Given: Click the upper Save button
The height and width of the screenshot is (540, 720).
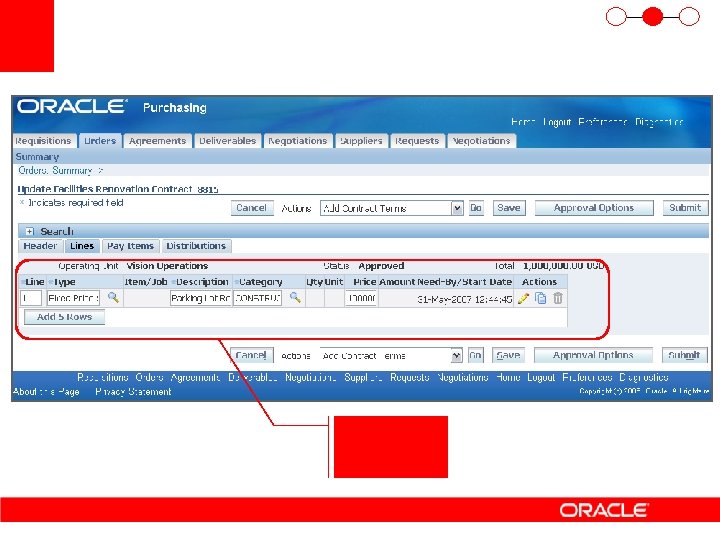Looking at the screenshot, I should pyautogui.click(x=509, y=208).
